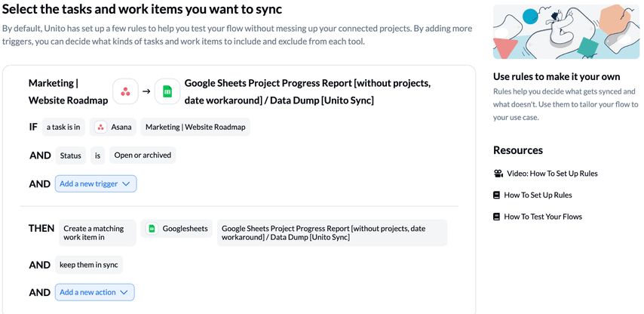The height and width of the screenshot is (314, 644).
Task: Click the Asana icon in the flow header
Action: coord(126,91)
